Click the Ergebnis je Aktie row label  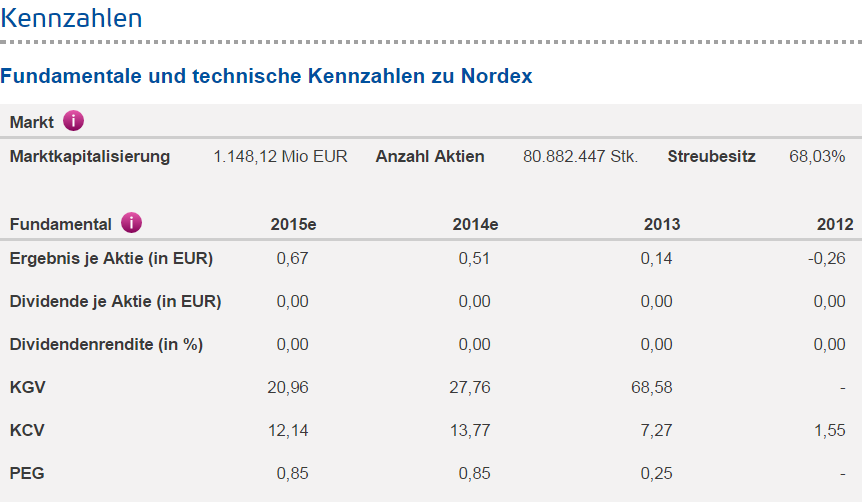coord(111,259)
